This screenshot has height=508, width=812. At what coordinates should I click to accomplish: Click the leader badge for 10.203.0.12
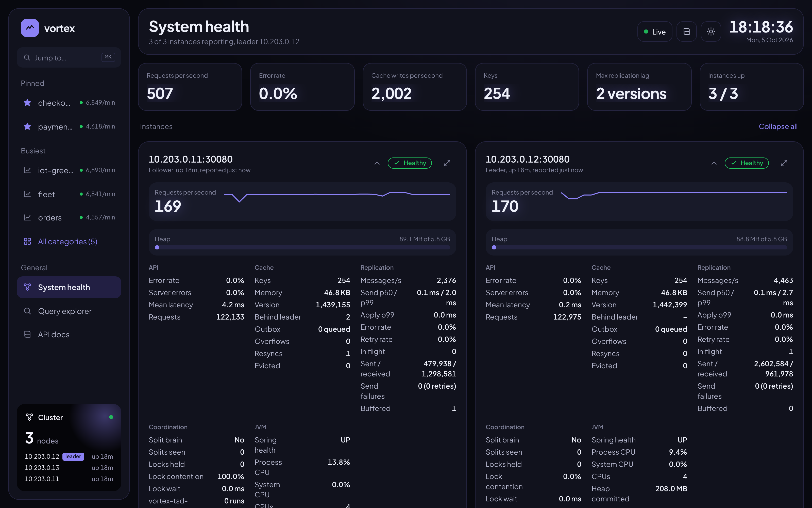click(x=73, y=456)
